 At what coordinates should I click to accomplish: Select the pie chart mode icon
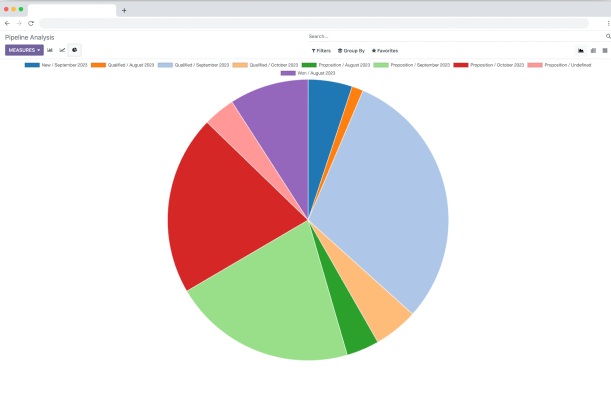click(75, 49)
